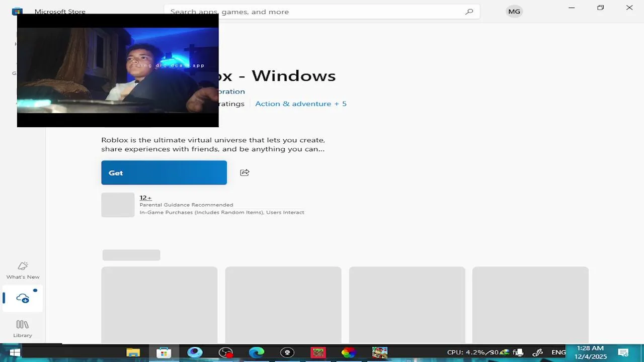Click the ENG language indicator

click(558, 352)
